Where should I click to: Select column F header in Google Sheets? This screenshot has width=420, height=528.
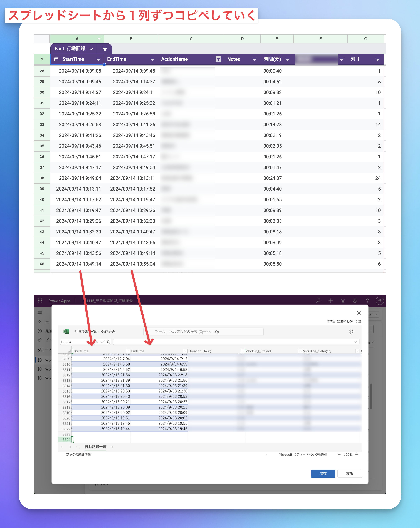(x=320, y=39)
